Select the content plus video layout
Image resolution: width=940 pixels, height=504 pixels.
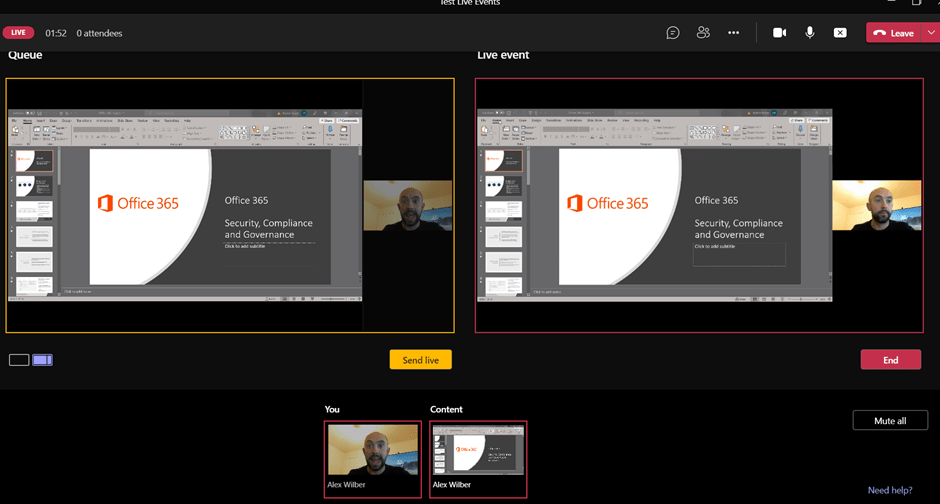[42, 360]
